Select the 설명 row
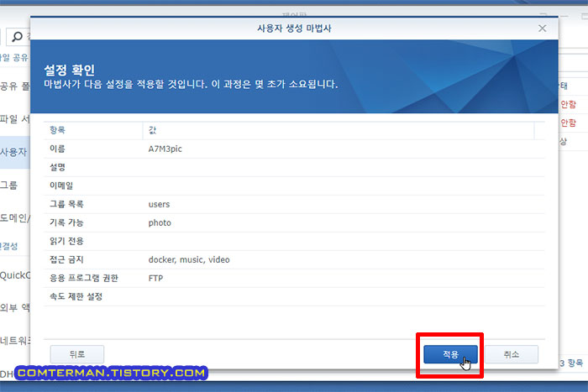The height and width of the screenshot is (392, 588). (294, 167)
